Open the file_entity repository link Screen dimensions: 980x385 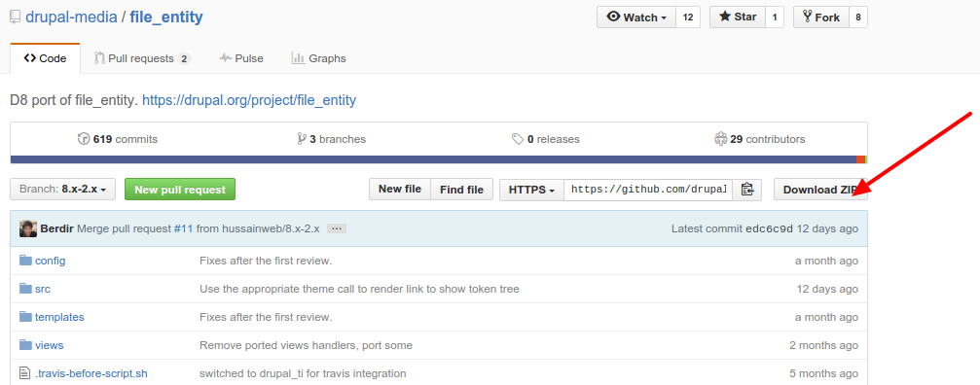tap(166, 17)
